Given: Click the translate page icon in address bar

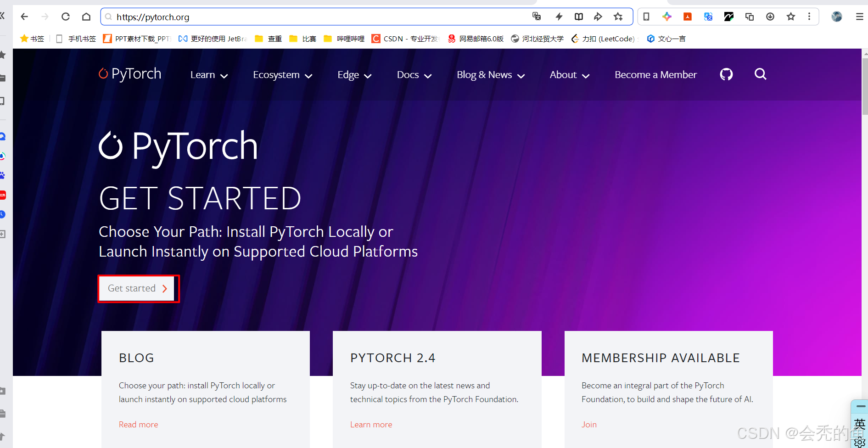Looking at the screenshot, I should tap(537, 17).
